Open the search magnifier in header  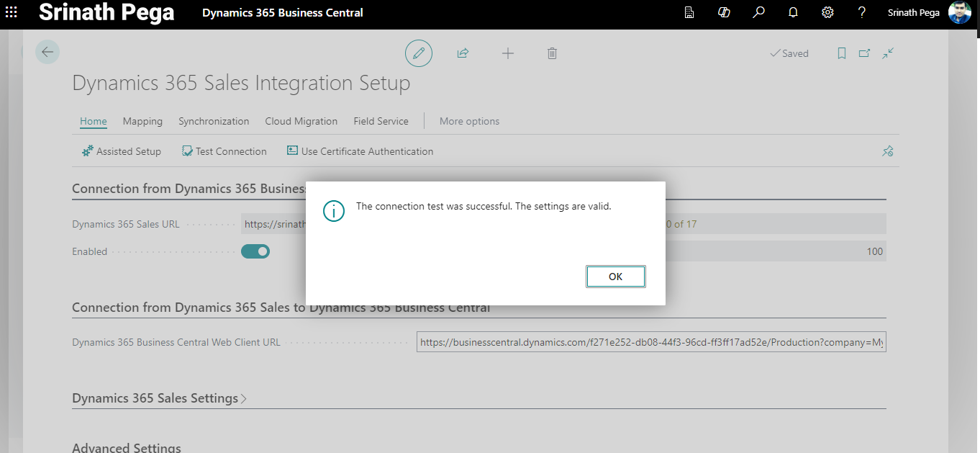[x=758, y=13]
